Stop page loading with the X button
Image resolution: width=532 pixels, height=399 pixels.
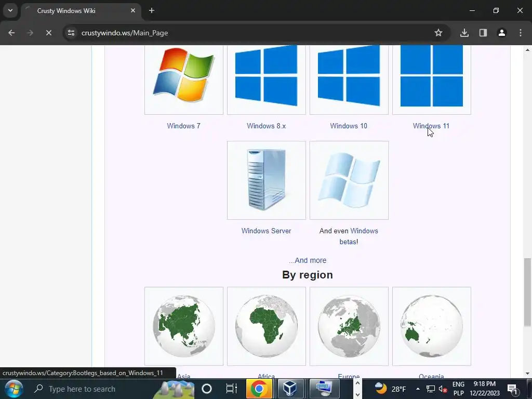[x=49, y=33]
